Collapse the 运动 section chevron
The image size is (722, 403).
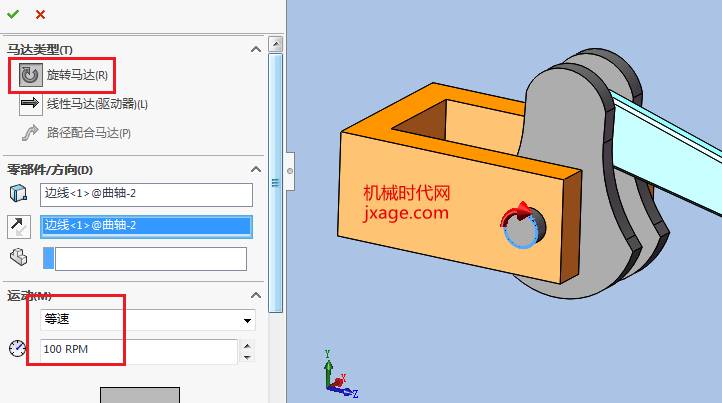pos(255,296)
